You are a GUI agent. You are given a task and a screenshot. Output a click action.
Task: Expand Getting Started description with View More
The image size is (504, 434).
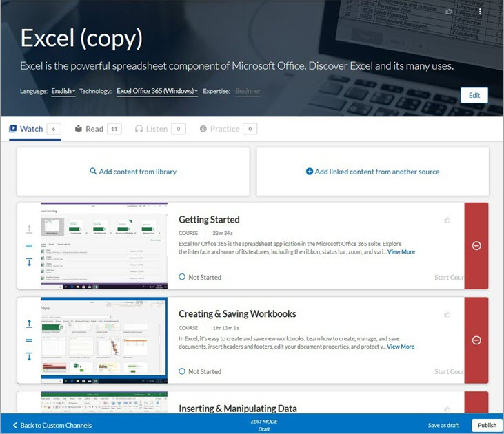point(401,252)
